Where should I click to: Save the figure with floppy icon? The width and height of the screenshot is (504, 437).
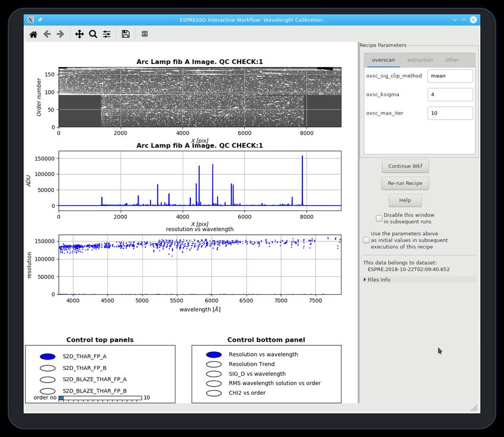pyautogui.click(x=126, y=34)
